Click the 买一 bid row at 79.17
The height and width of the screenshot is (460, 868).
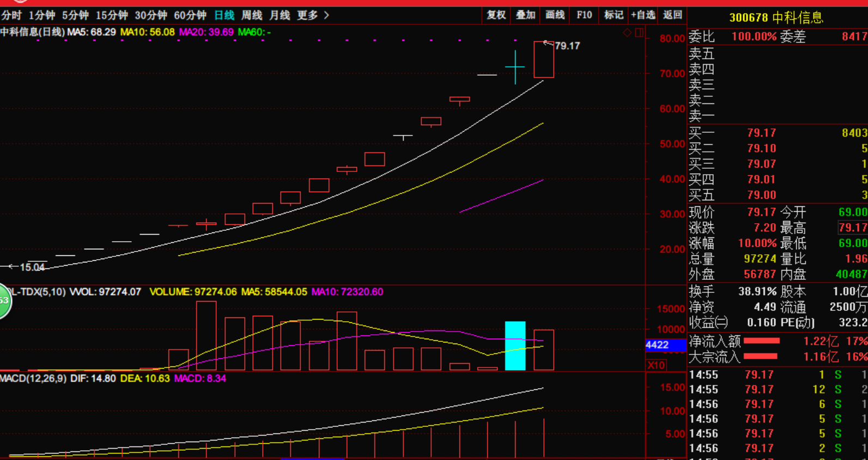coord(778,133)
